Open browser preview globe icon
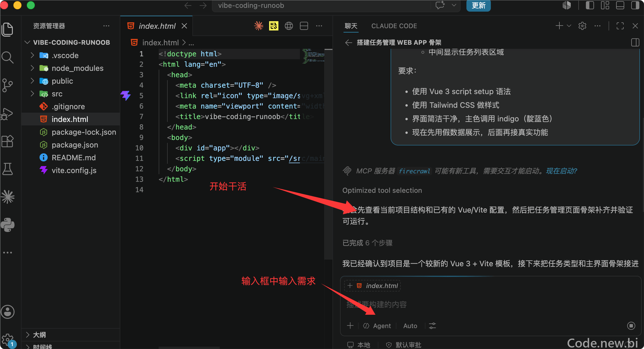Screen dimensions: 644x349 pyautogui.click(x=289, y=26)
